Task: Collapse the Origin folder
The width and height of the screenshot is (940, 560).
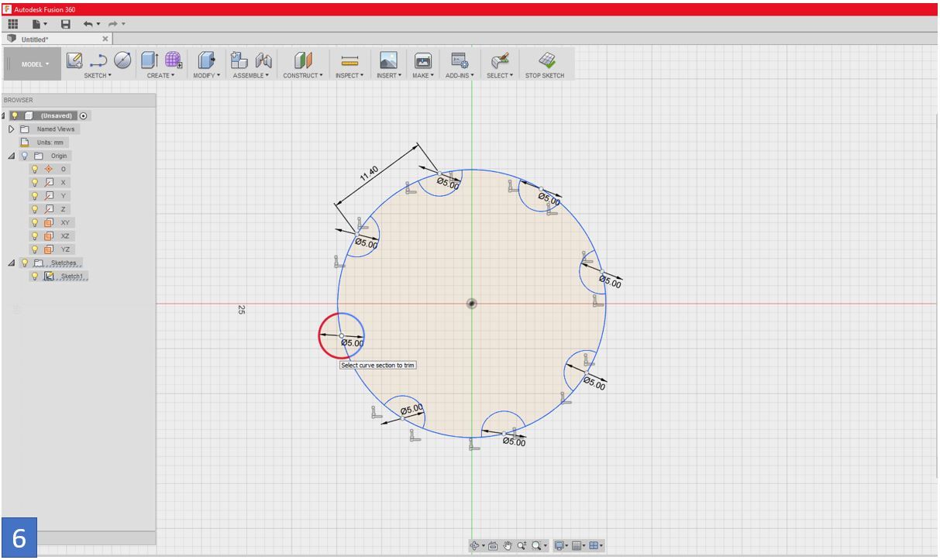Action: [11, 156]
